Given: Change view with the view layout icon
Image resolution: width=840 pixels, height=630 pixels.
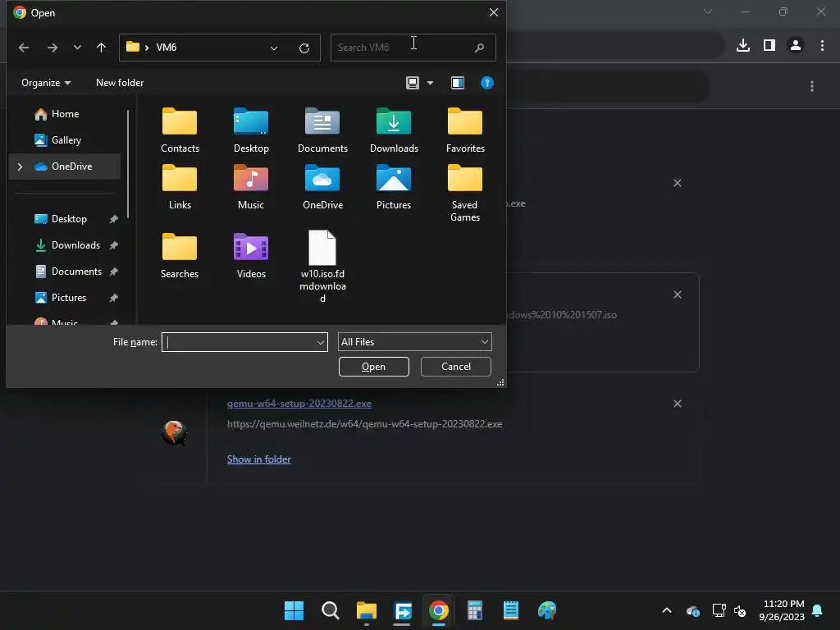Looking at the screenshot, I should [x=413, y=83].
